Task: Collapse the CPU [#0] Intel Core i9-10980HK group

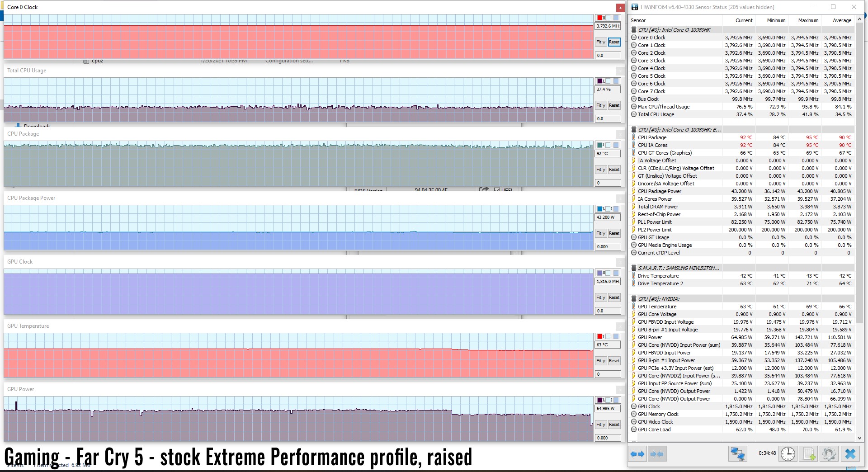Action: point(634,30)
